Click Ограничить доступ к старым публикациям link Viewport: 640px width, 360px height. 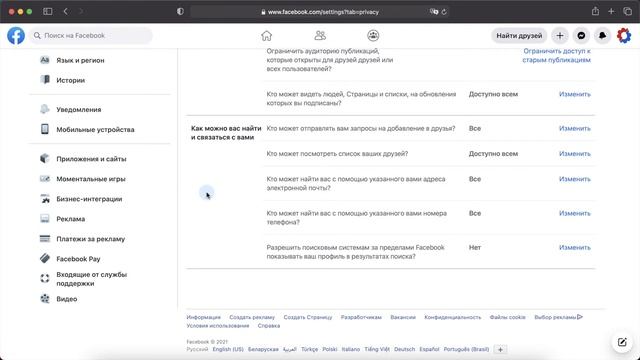(x=556, y=56)
